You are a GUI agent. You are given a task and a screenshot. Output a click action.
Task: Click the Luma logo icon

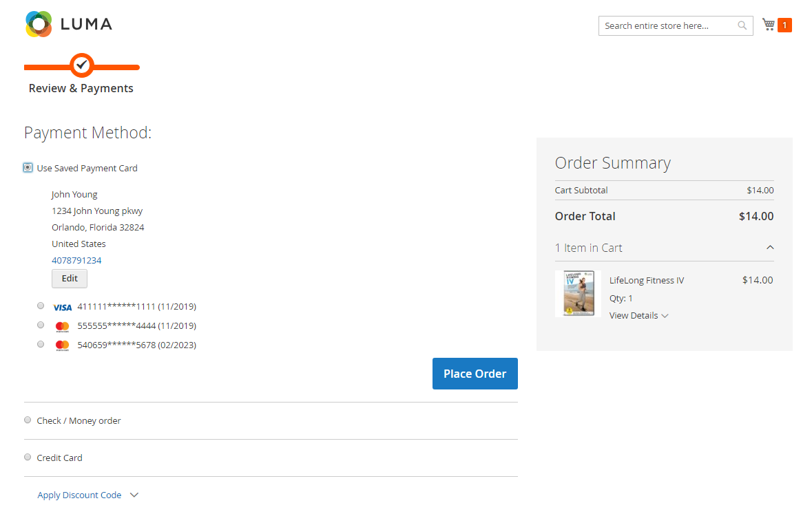click(39, 24)
